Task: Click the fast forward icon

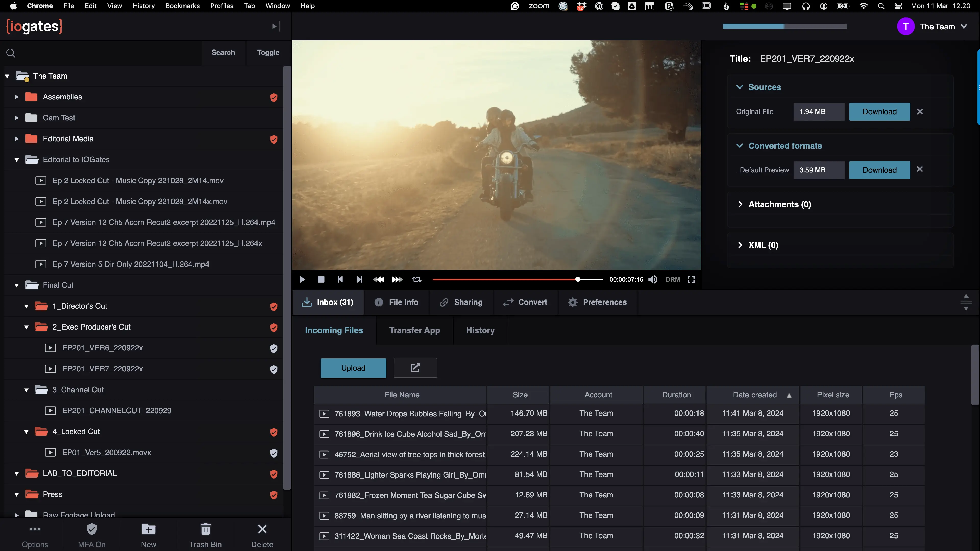Action: (397, 280)
